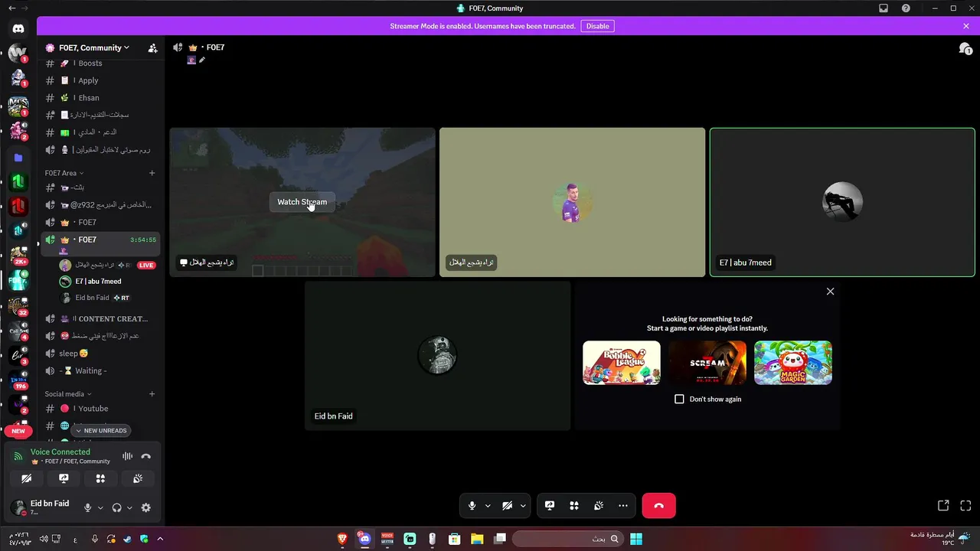The image size is (980, 551).
Task: Join the Waiting voice channel
Action: click(x=100, y=371)
